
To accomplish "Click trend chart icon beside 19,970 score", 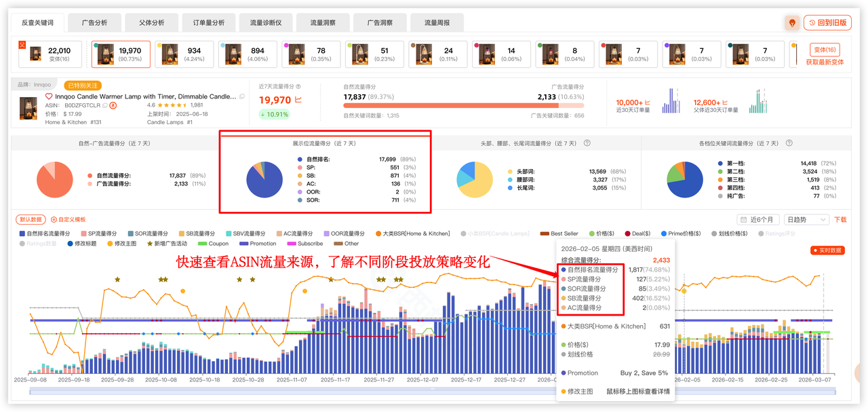I will coord(298,100).
